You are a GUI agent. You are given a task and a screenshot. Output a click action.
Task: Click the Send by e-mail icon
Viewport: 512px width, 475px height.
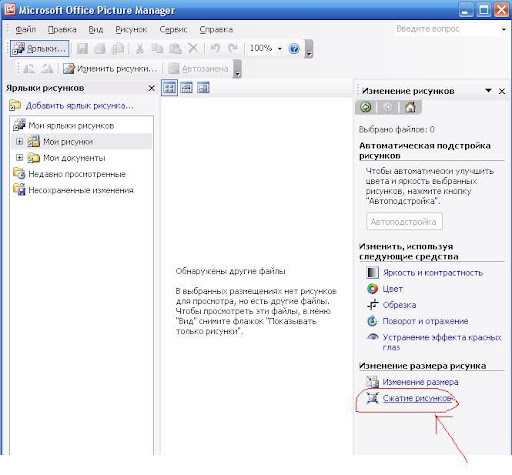(x=118, y=49)
